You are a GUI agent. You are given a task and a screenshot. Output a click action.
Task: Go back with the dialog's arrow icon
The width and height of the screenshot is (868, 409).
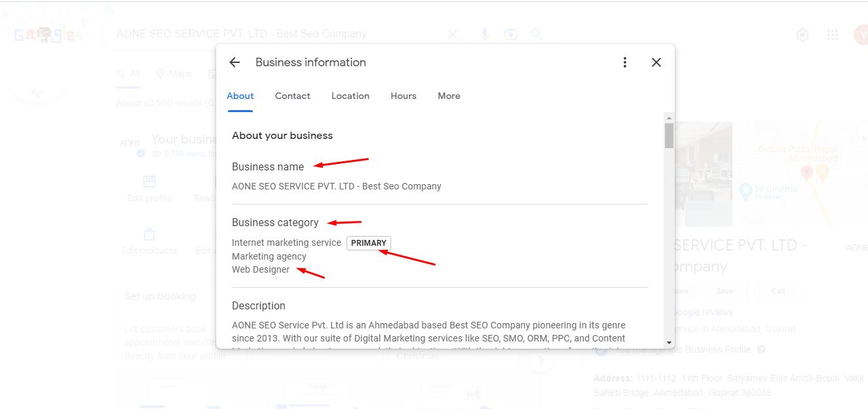pyautogui.click(x=235, y=62)
